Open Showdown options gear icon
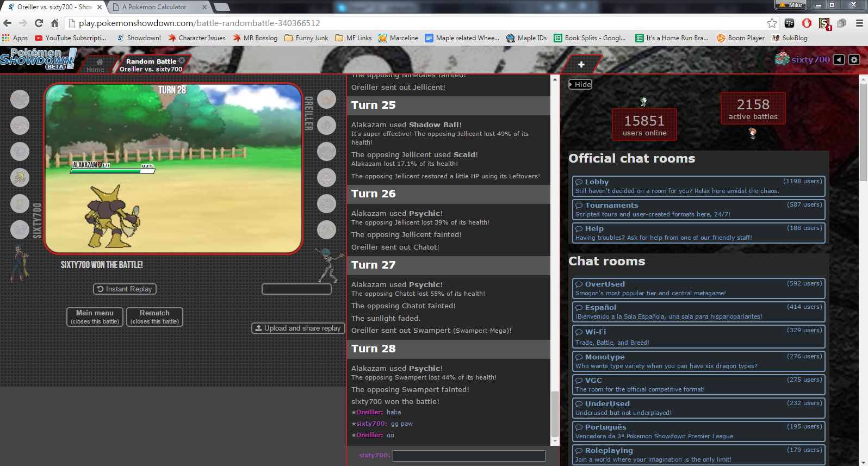 (854, 60)
